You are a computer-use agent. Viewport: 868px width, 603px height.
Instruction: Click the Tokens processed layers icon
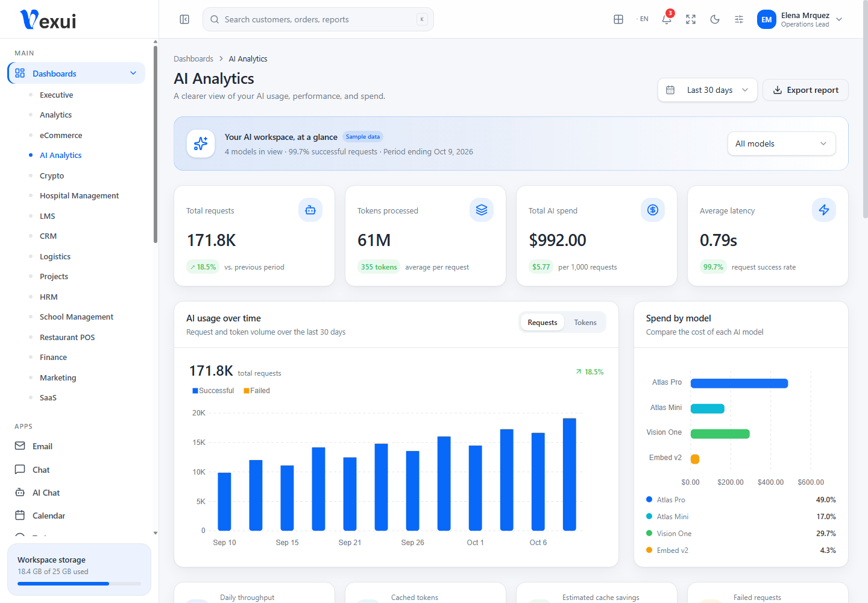(482, 210)
